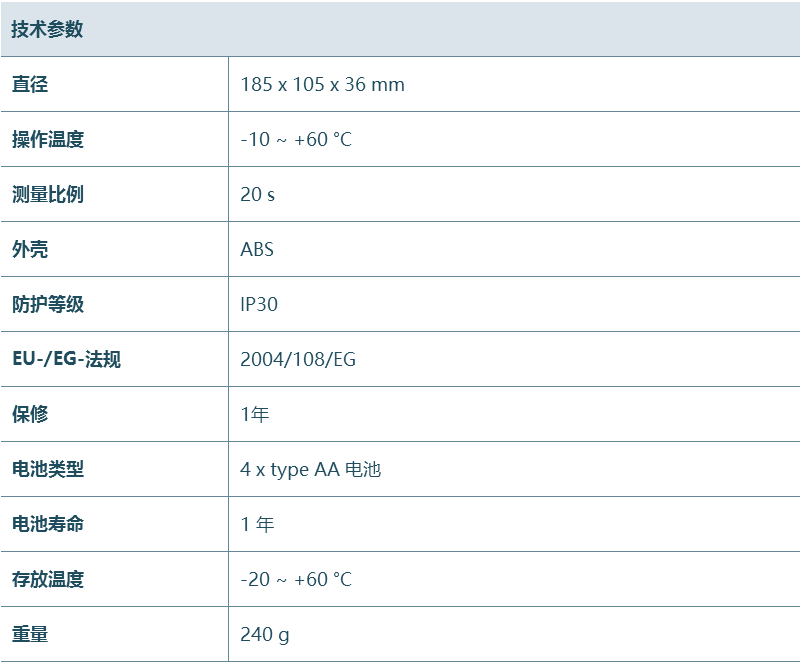Viewport: 800px width, 667px height.
Task: Click the 电池类型 label
Action: pos(48,469)
